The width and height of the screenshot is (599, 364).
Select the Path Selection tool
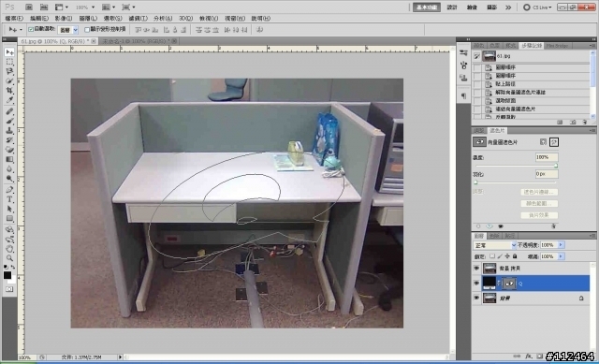point(9,209)
